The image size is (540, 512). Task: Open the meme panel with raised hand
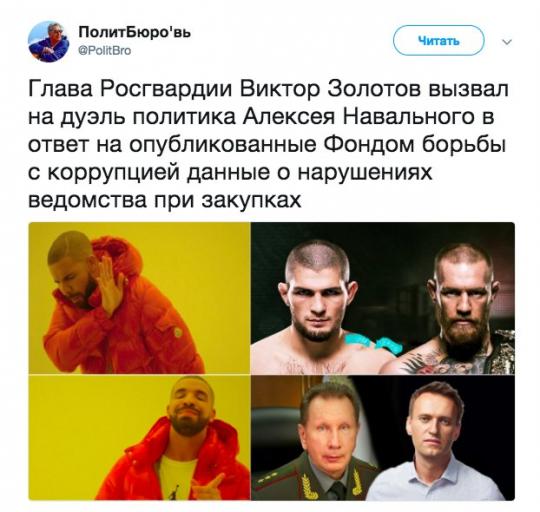tap(139, 298)
